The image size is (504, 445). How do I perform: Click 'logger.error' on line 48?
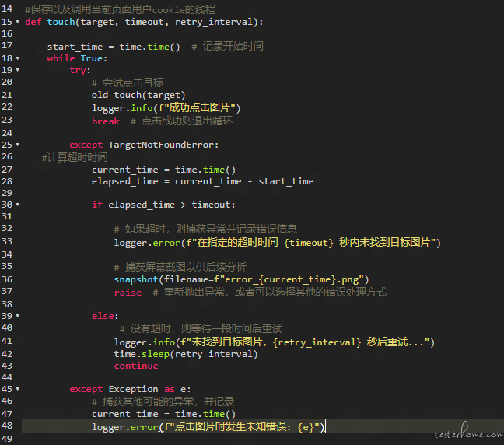click(x=124, y=427)
